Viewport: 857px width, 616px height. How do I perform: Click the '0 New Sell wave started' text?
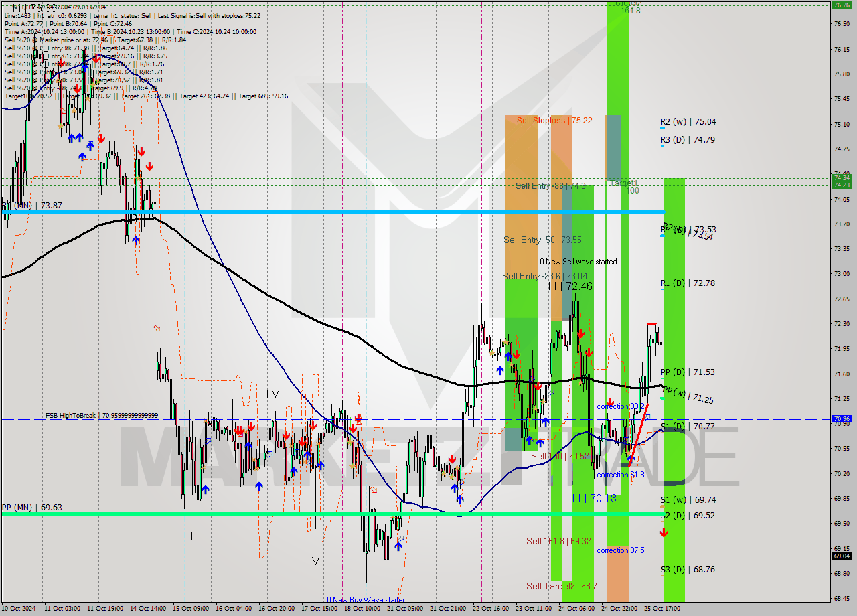tap(578, 262)
